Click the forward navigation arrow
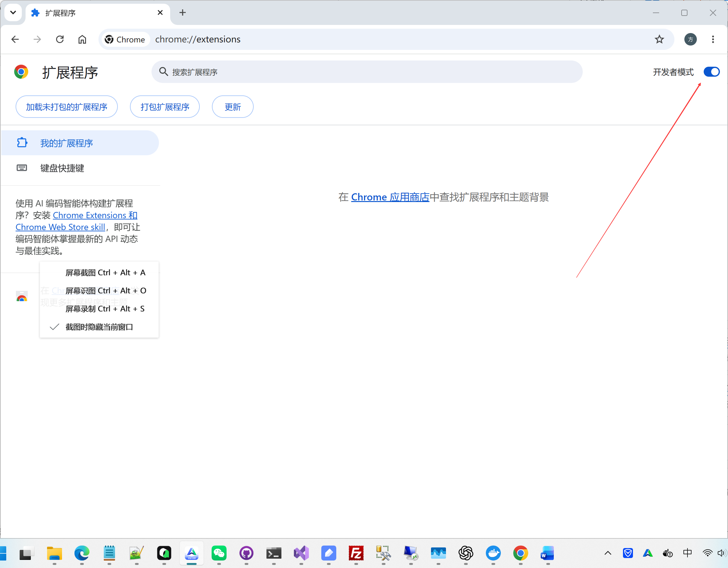Viewport: 728px width, 568px height. coord(37,39)
